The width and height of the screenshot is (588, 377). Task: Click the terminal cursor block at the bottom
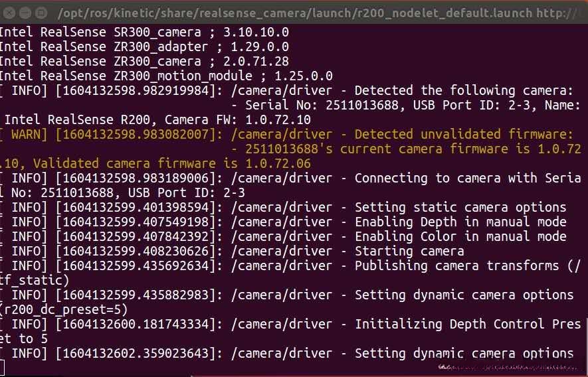(2, 368)
